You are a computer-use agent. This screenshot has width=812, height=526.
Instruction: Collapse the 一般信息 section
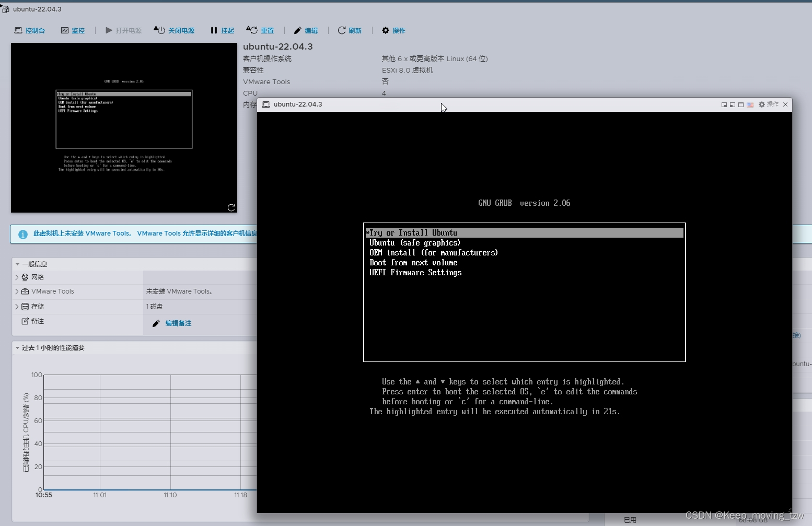tap(17, 264)
